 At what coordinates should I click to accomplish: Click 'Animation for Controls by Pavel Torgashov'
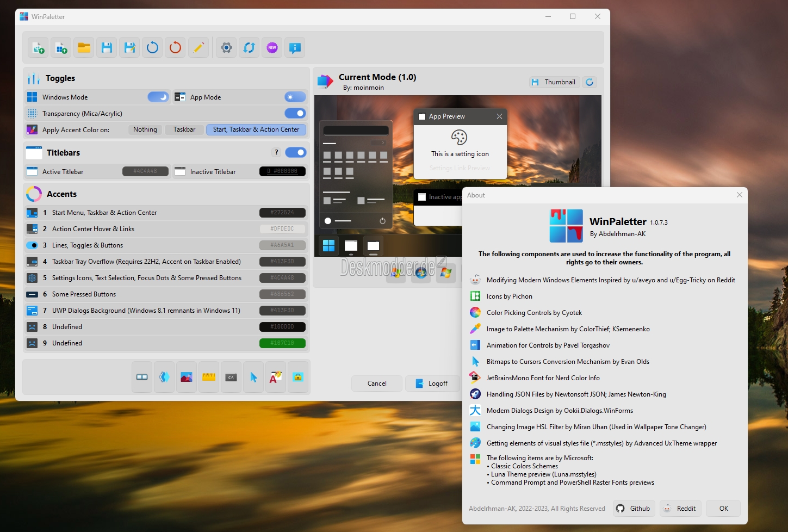click(x=548, y=345)
